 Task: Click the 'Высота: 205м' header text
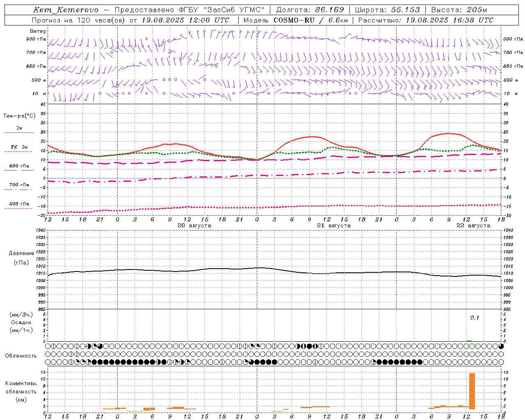(x=459, y=10)
